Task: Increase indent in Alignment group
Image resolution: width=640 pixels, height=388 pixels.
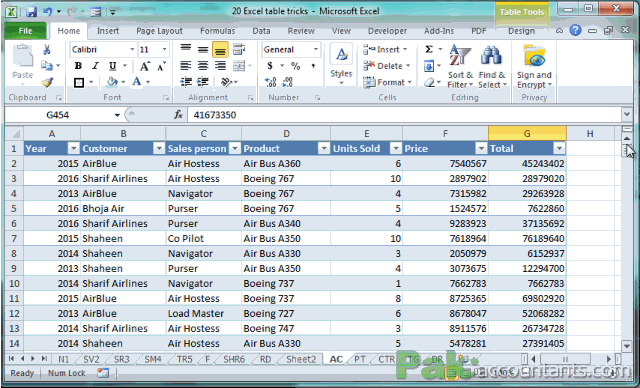Action: (x=203, y=82)
